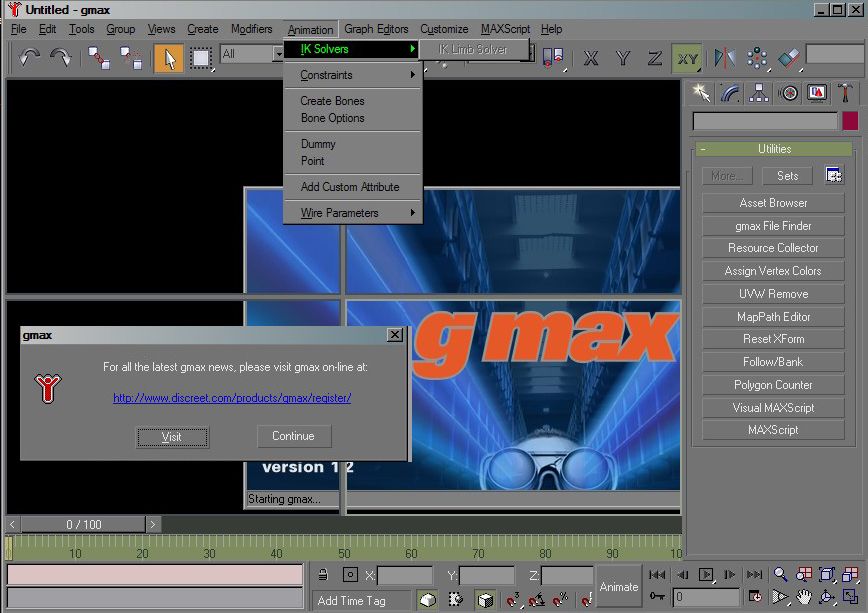Open the Polygon Counter utility
Image resolution: width=868 pixels, height=613 pixels.
[x=773, y=384]
